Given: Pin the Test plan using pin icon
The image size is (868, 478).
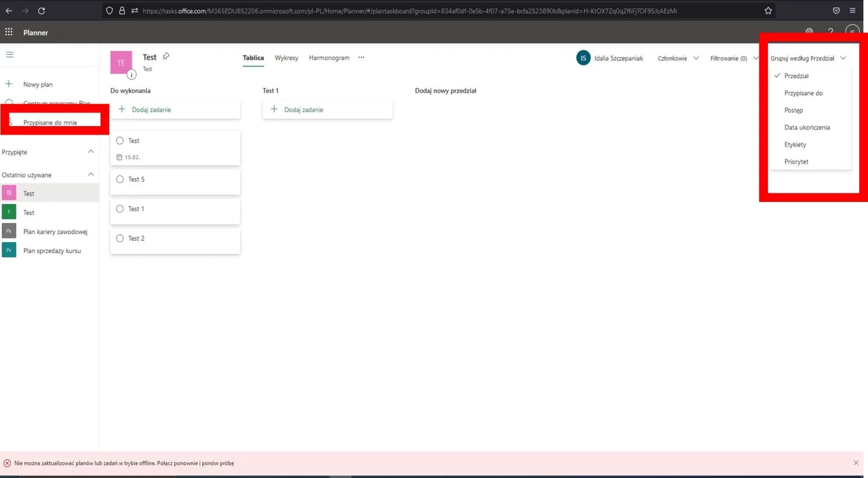Looking at the screenshot, I should point(166,57).
